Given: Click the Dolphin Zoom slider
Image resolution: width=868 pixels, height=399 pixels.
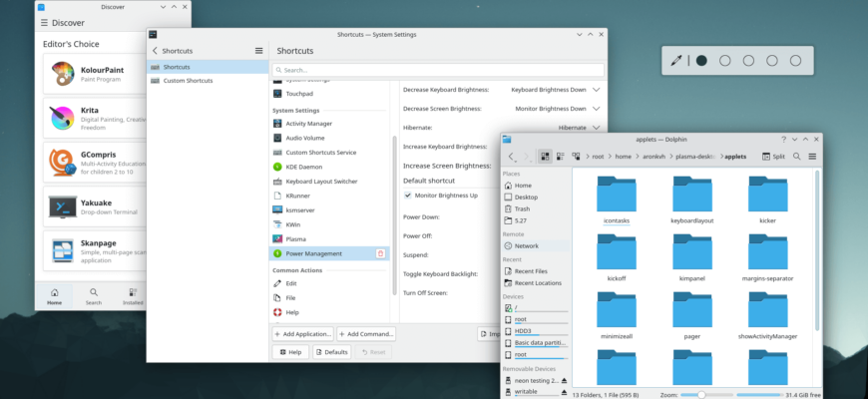Looking at the screenshot, I should (x=706, y=395).
